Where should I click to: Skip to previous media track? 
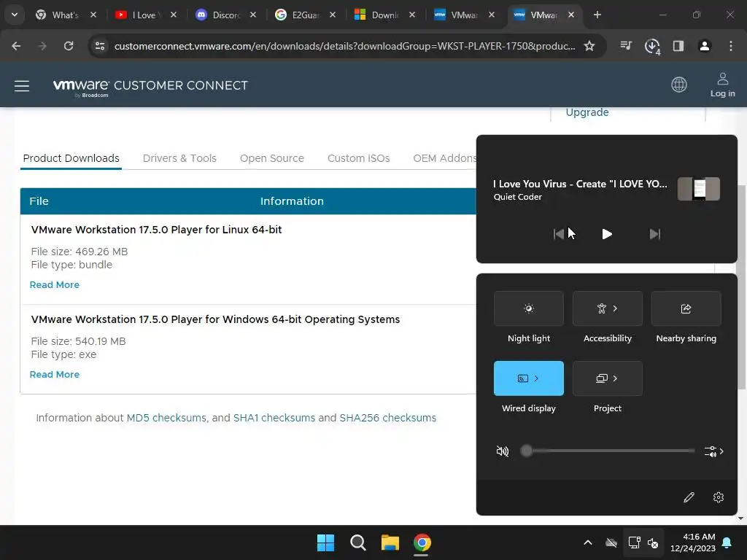[x=558, y=234]
